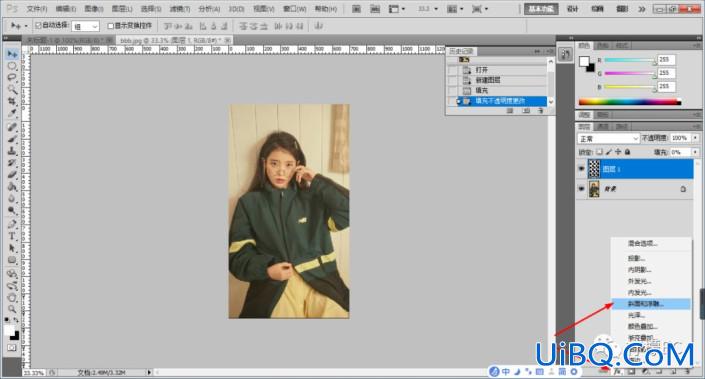Select the Lasso tool

click(x=12, y=78)
